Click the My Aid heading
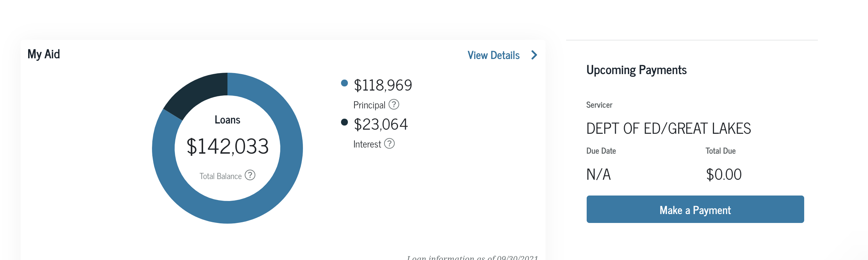Image resolution: width=868 pixels, height=260 pixels. coord(44,54)
